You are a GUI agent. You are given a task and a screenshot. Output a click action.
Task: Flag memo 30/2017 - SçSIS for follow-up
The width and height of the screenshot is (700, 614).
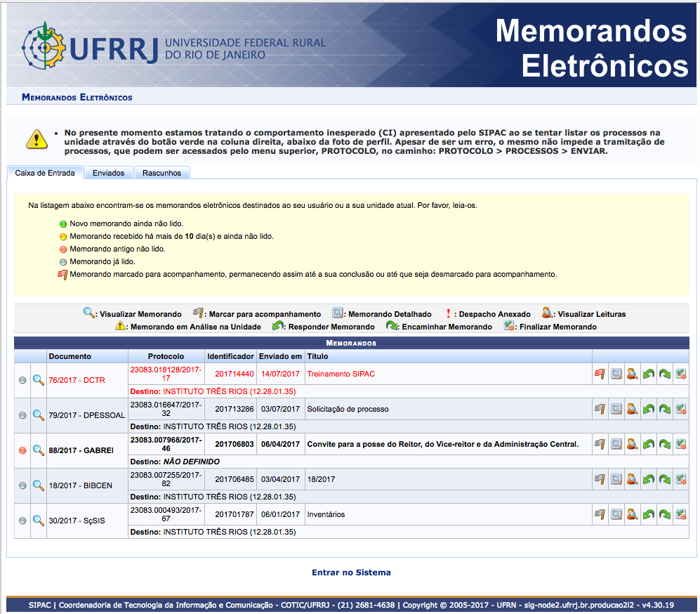coord(600,514)
